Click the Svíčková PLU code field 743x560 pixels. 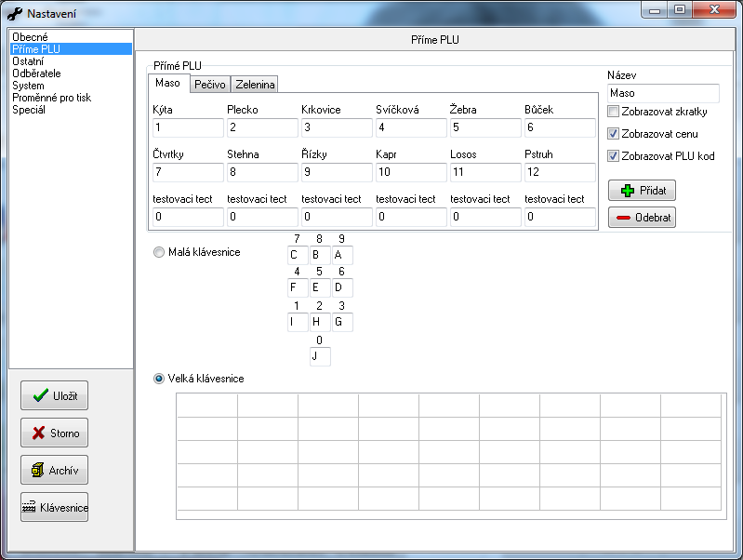pyautogui.click(x=410, y=128)
